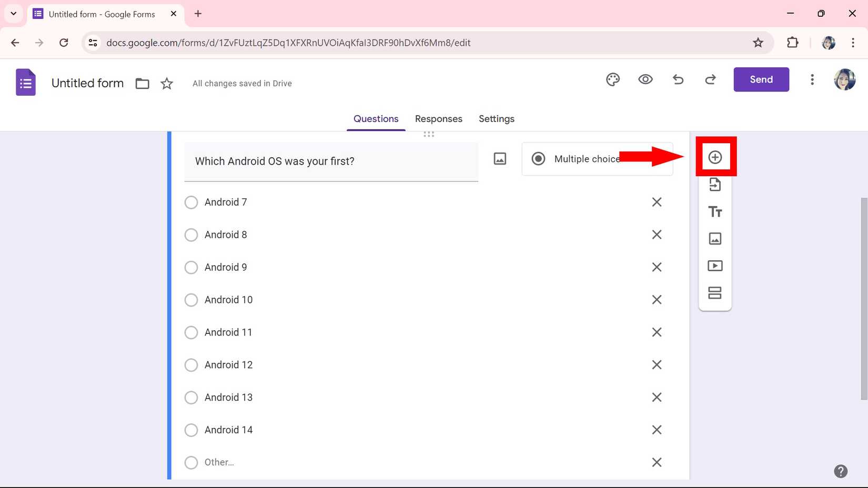
Task: Add a video to the form
Action: click(x=715, y=266)
